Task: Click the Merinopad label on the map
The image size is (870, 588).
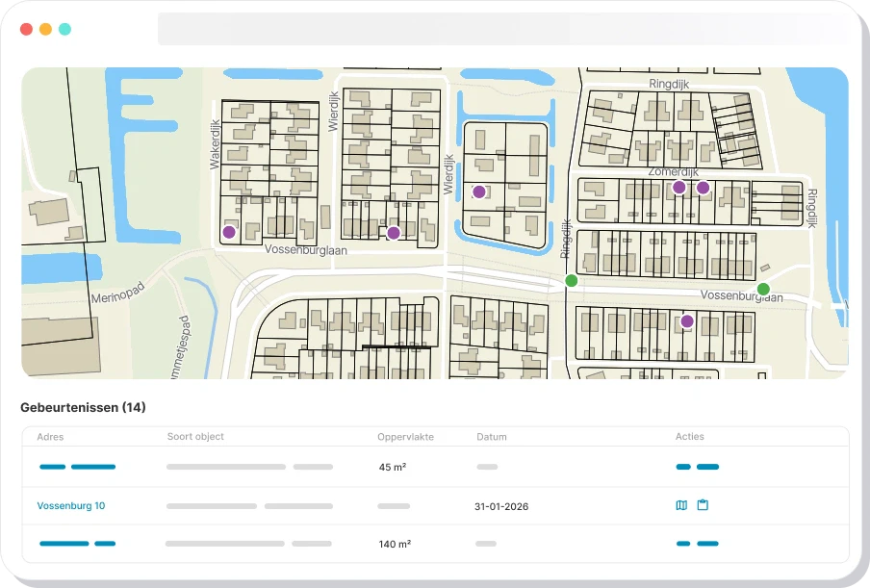Action: click(117, 293)
